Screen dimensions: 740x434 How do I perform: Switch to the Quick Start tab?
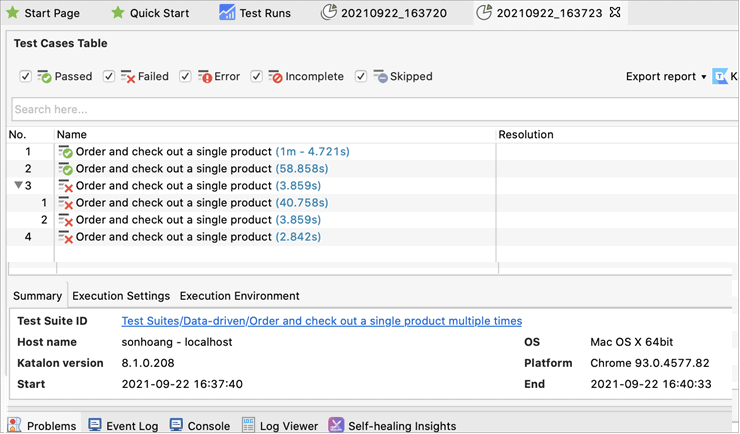click(x=150, y=13)
